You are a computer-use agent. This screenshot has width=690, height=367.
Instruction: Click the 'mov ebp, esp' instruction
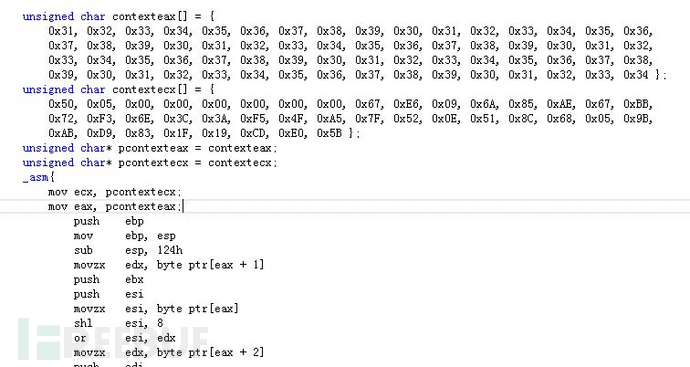tap(125, 235)
